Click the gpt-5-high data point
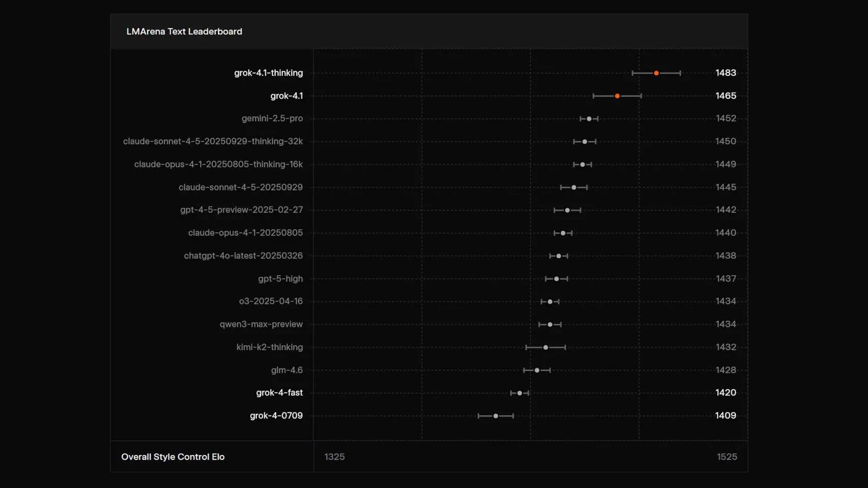 557,279
